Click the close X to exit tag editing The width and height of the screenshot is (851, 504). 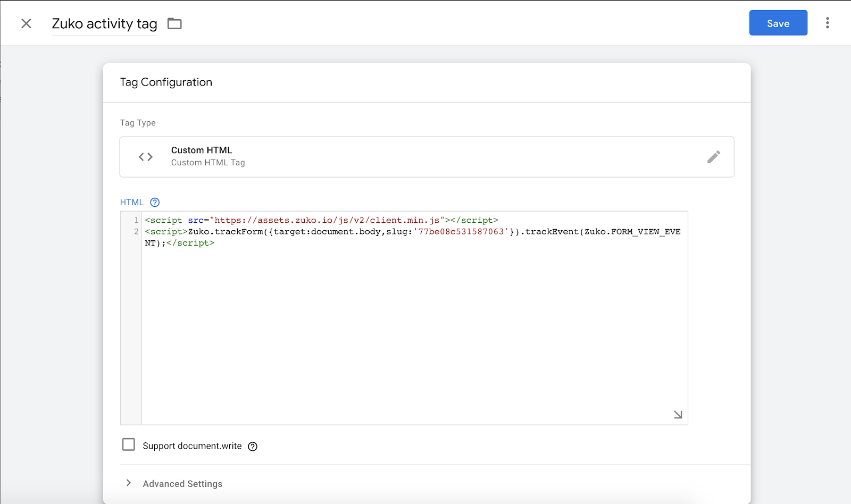26,23
